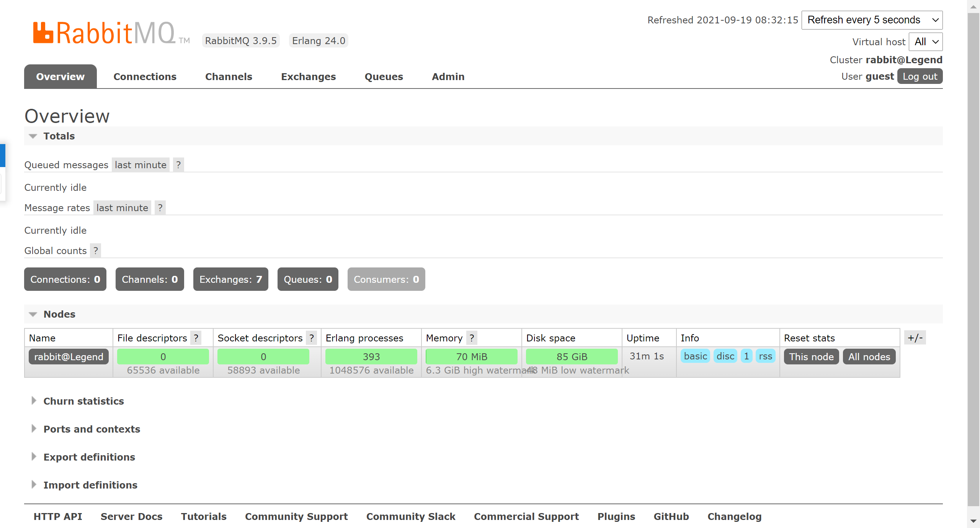Collapse the Totals section
The height and width of the screenshot is (528, 980).
[59, 136]
